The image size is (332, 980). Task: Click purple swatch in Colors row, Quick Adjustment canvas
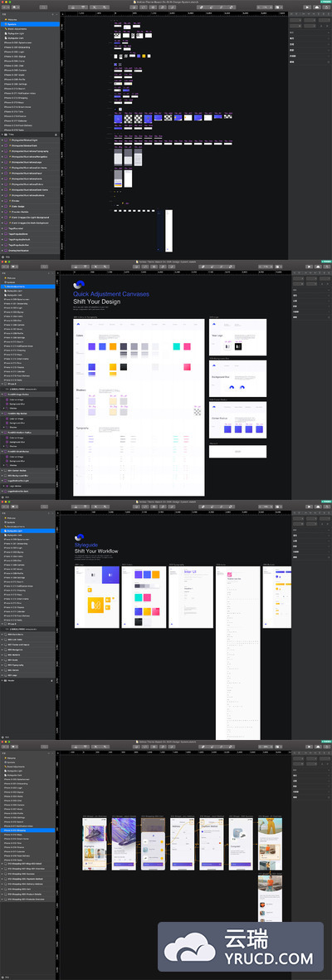[x=92, y=346]
